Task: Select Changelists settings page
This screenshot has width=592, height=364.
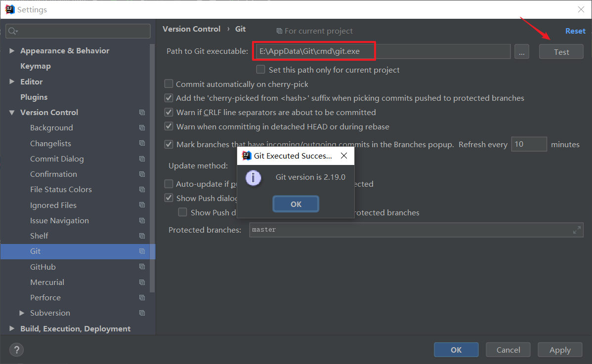Action: click(x=50, y=143)
